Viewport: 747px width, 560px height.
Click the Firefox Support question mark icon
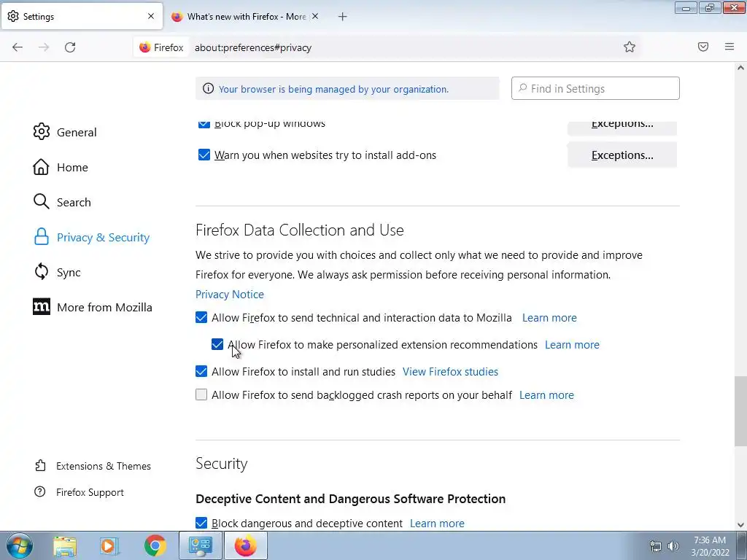click(40, 492)
